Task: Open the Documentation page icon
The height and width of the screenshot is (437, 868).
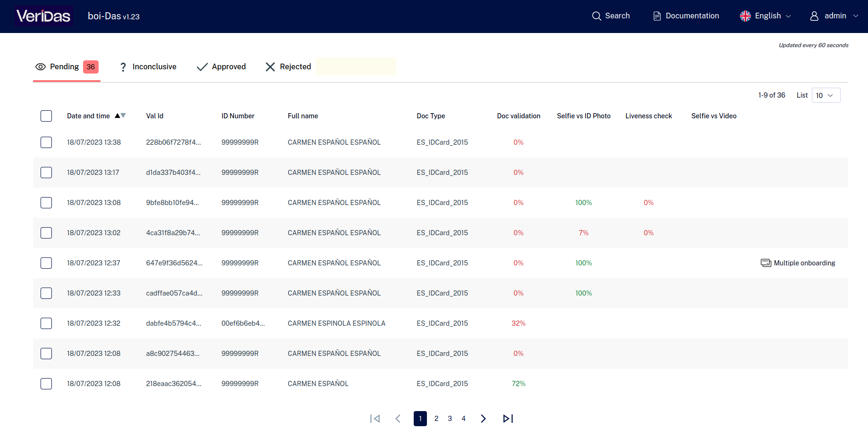Action: tap(657, 16)
